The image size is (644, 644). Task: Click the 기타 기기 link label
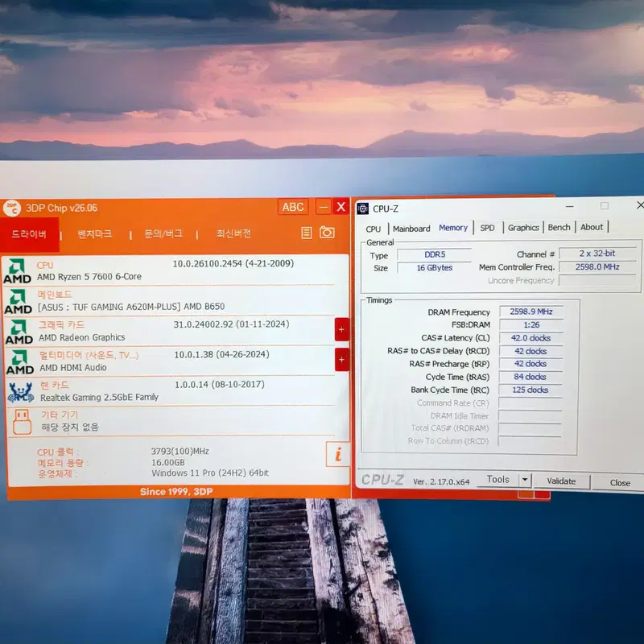pyautogui.click(x=60, y=415)
